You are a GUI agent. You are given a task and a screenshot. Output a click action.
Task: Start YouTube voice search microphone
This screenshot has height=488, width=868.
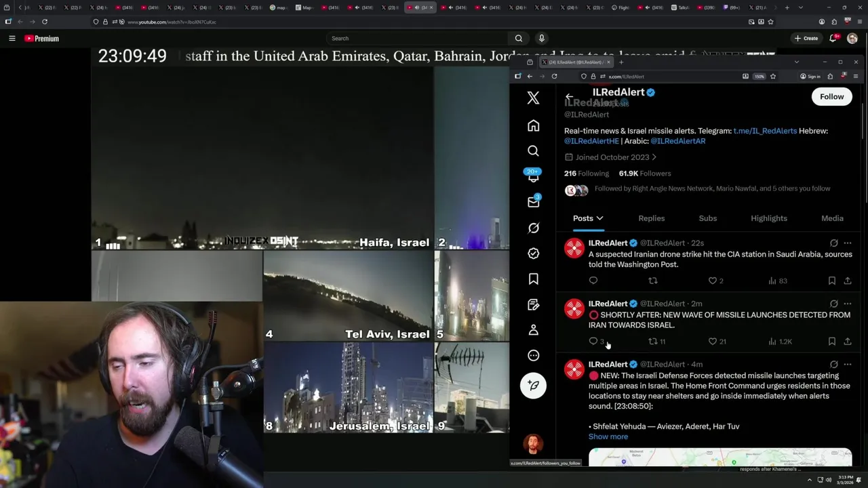(541, 39)
